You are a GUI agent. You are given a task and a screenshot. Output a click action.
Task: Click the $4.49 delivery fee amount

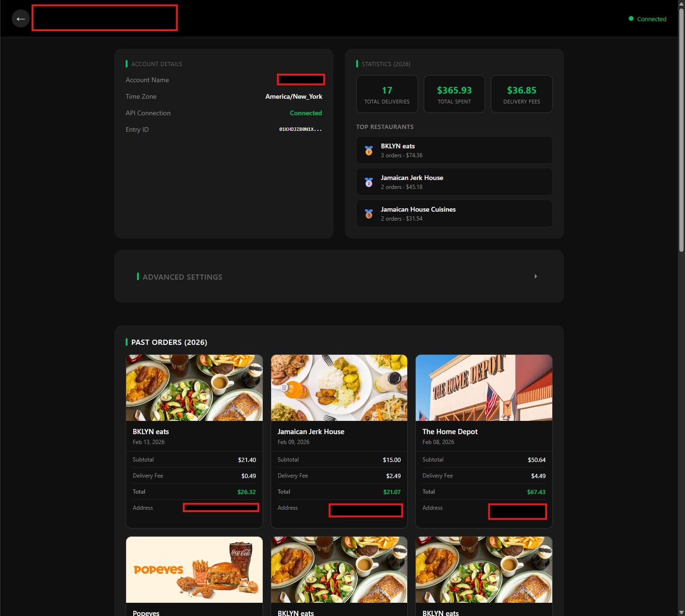pos(538,476)
